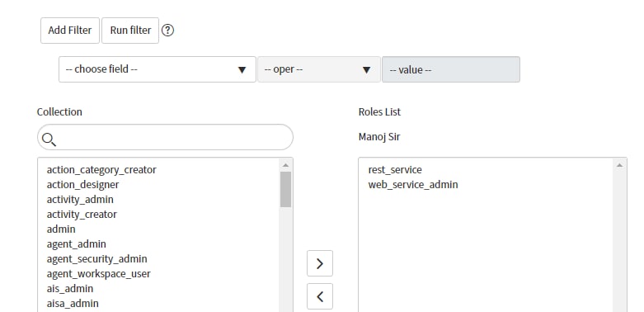Click the Add Filter button
The image size is (644, 312).
pyautogui.click(x=70, y=31)
